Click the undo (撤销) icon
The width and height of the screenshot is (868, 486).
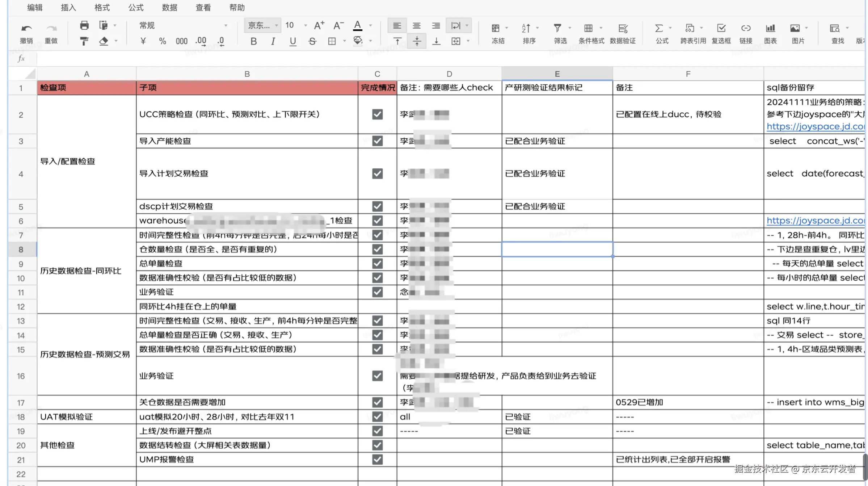point(26,28)
